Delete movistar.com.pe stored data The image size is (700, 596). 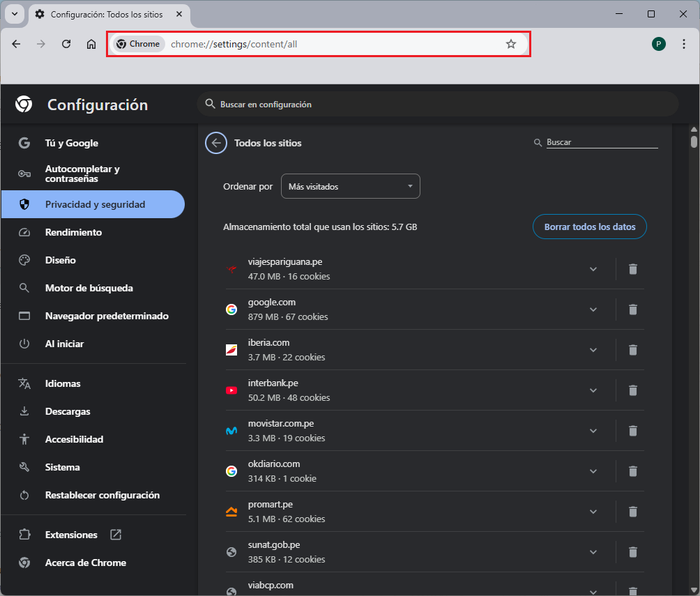632,431
